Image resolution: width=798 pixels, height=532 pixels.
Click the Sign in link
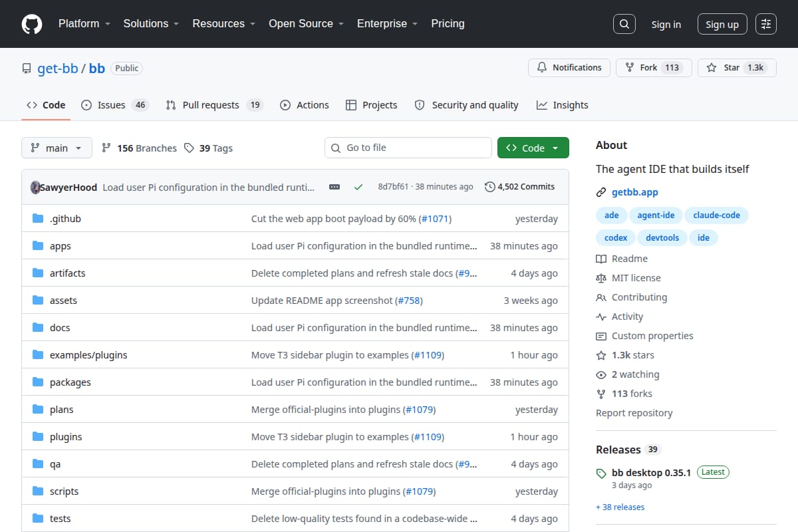[666, 24]
